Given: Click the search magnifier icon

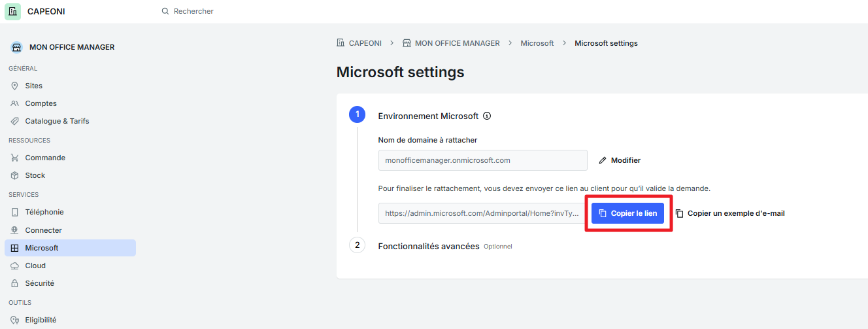Looking at the screenshot, I should pos(165,11).
